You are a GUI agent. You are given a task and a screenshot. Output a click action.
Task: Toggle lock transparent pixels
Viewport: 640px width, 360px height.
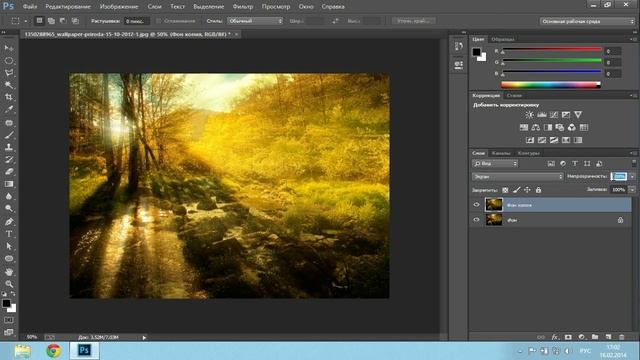[505, 190]
